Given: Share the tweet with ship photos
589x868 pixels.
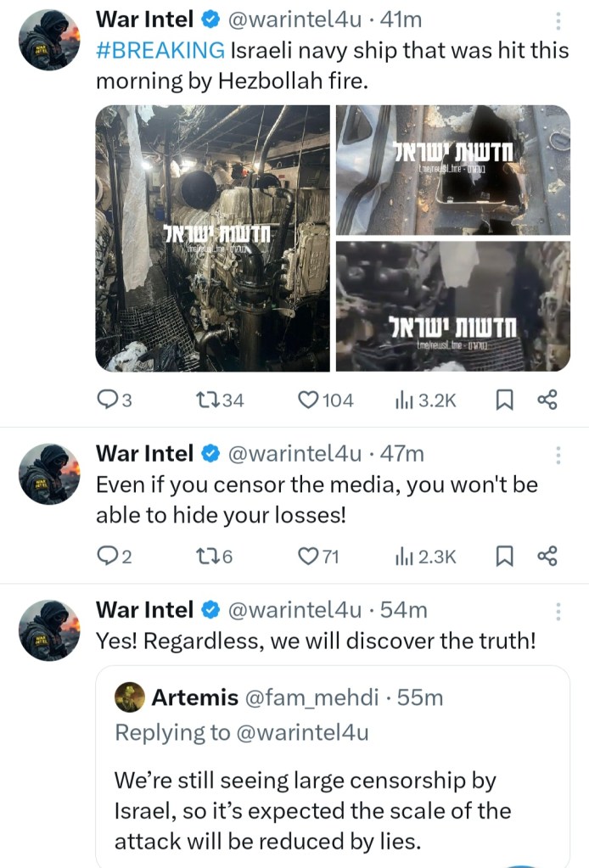Looking at the screenshot, I should tap(547, 400).
